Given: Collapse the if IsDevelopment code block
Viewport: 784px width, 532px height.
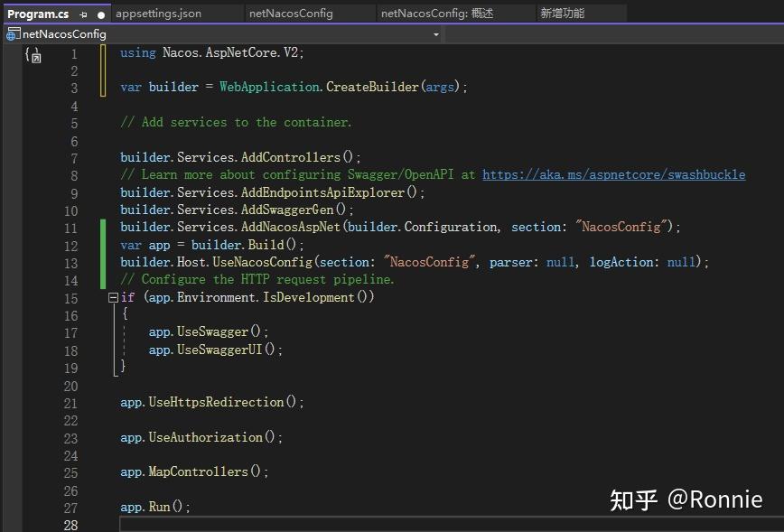Looking at the screenshot, I should [x=112, y=296].
